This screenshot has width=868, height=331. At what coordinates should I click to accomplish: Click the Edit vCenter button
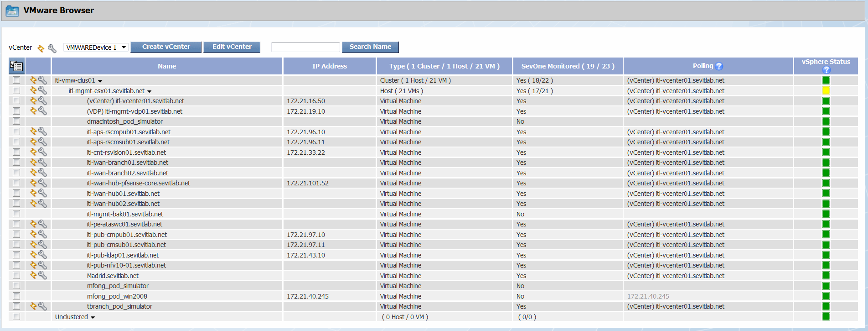232,47
